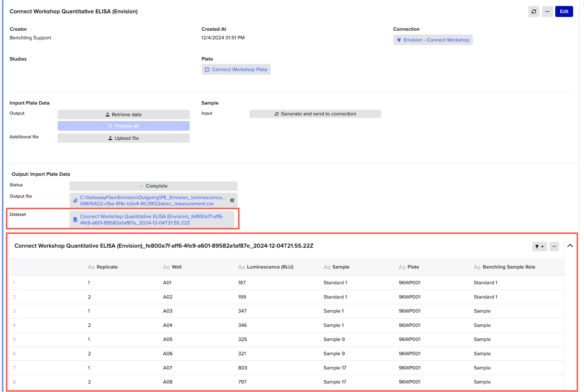This screenshot has width=584, height=392.
Task: Click the paperclip icon on output file
Action: tap(75, 201)
